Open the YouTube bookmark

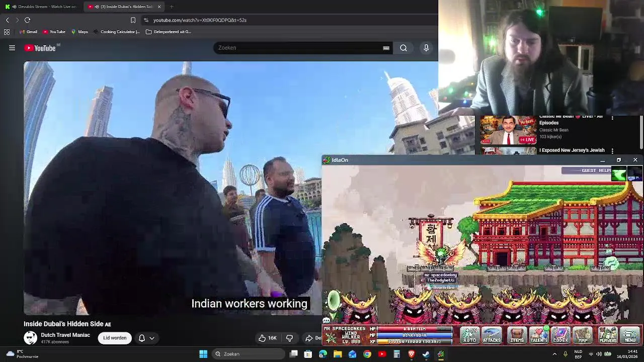[x=54, y=32]
